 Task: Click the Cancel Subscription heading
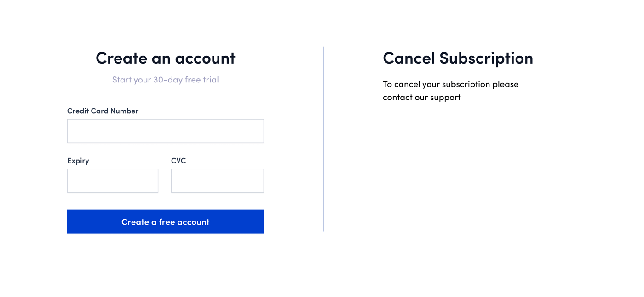tap(458, 58)
